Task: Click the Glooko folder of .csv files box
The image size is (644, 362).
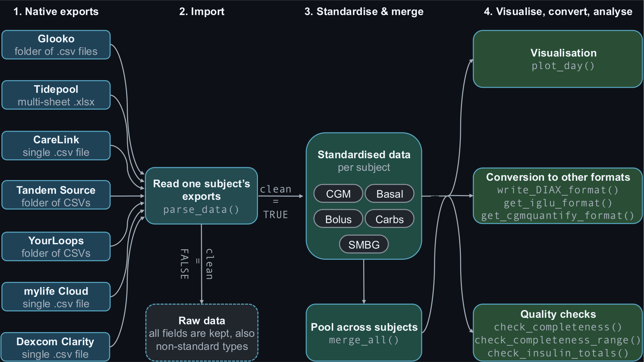Action: (56, 45)
